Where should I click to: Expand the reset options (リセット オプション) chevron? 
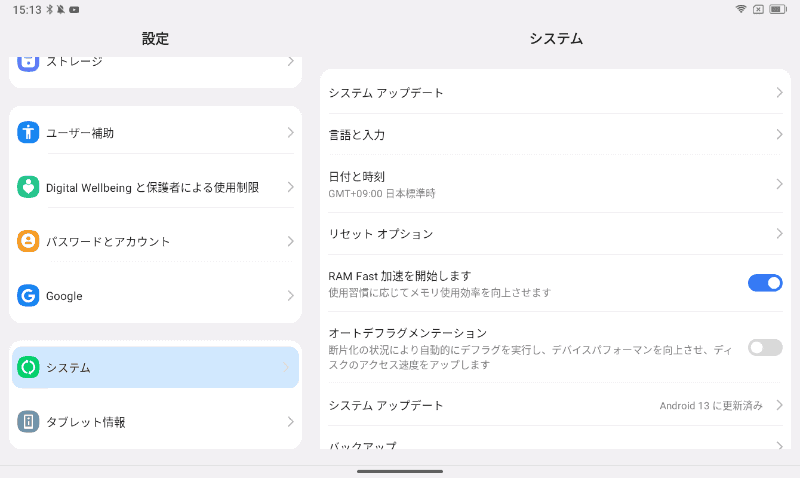click(x=779, y=234)
